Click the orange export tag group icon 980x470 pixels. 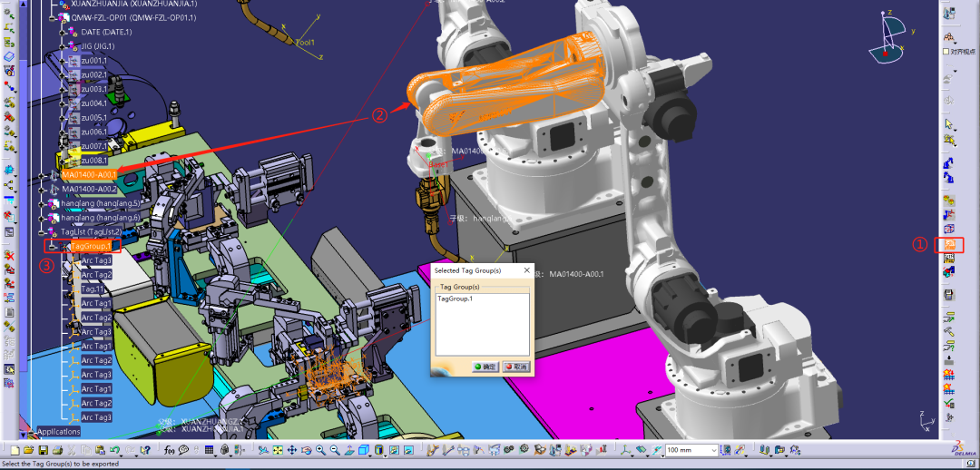coord(949,244)
